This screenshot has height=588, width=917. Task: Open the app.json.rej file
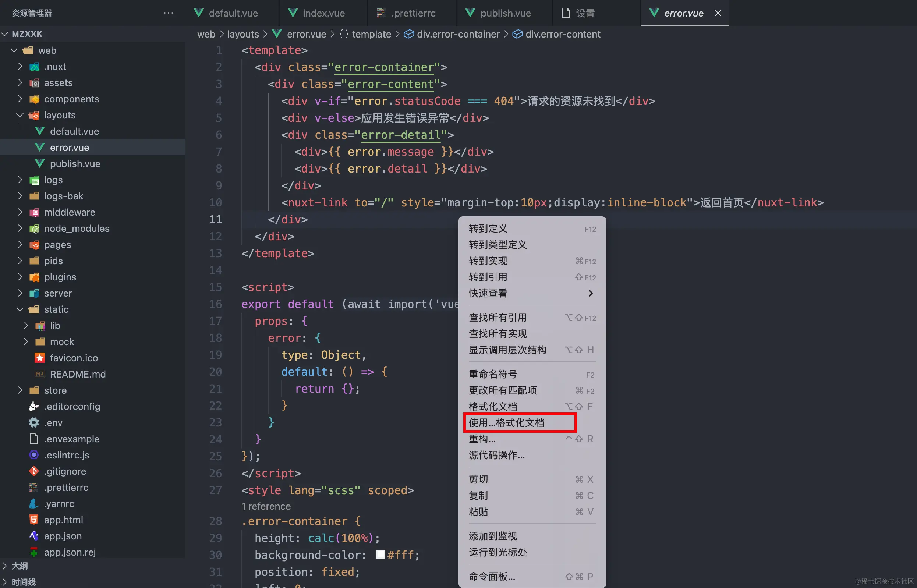coord(93,552)
